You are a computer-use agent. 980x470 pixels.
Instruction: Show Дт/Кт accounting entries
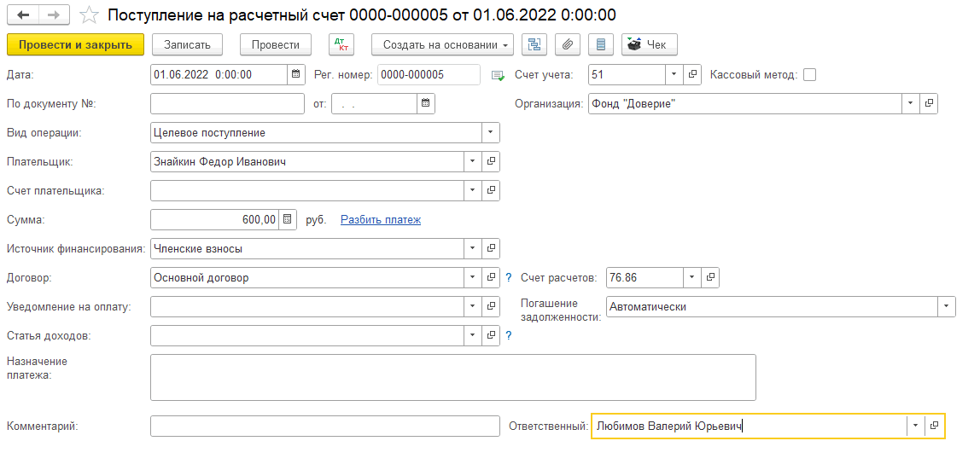(x=341, y=44)
